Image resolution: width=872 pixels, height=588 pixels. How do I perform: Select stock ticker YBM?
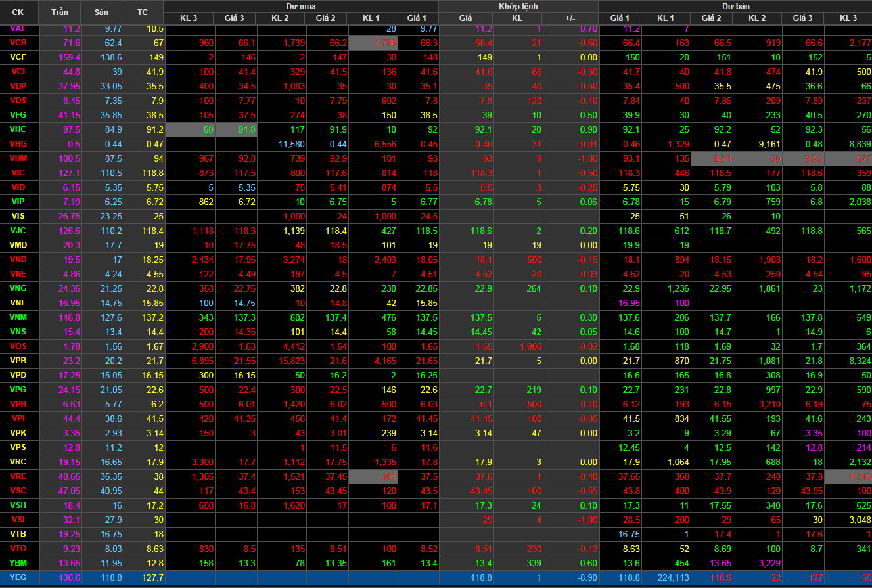point(18,563)
